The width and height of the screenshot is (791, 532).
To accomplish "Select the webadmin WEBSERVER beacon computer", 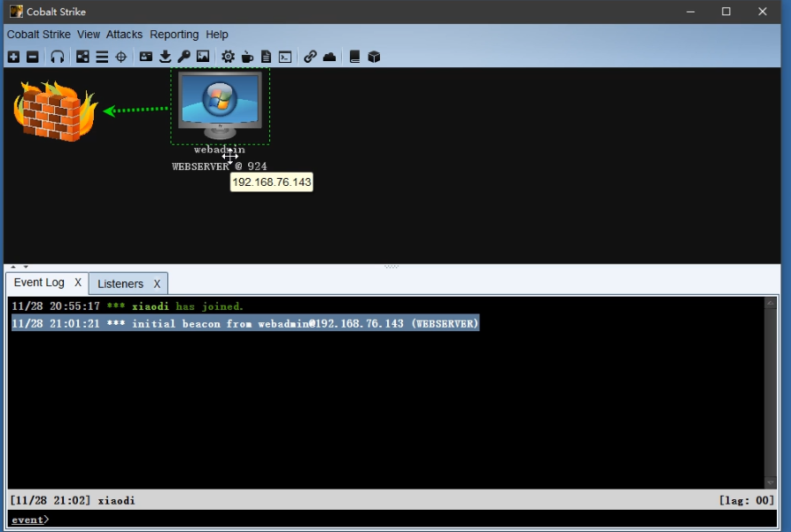I will point(220,106).
